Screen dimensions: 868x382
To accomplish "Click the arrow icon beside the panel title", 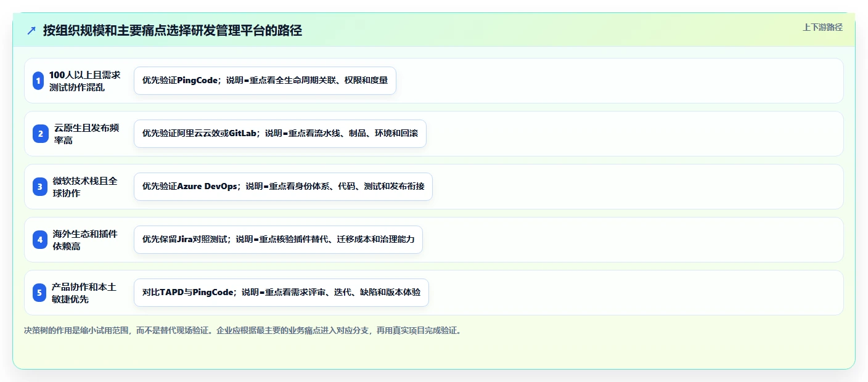I will 31,30.
